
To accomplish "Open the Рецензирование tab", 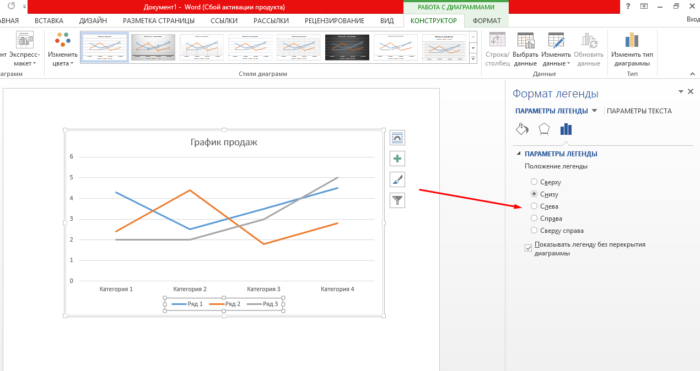I will [x=334, y=21].
